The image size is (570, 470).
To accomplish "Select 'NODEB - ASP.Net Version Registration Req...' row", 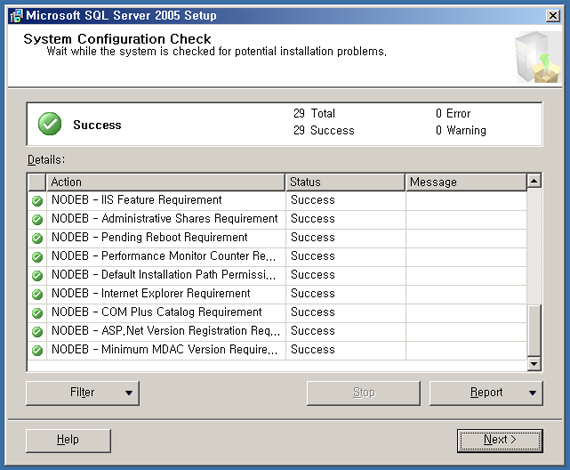I will point(277,332).
